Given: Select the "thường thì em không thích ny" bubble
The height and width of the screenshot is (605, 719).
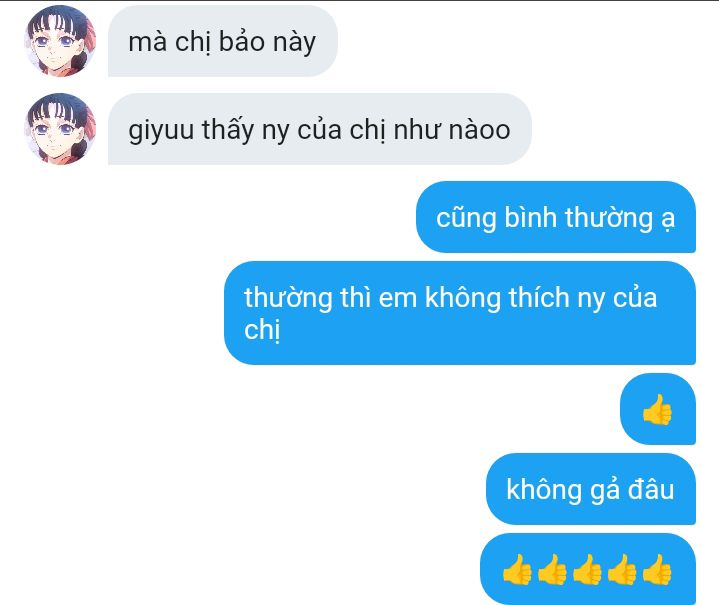Looking at the screenshot, I should pos(460,313).
